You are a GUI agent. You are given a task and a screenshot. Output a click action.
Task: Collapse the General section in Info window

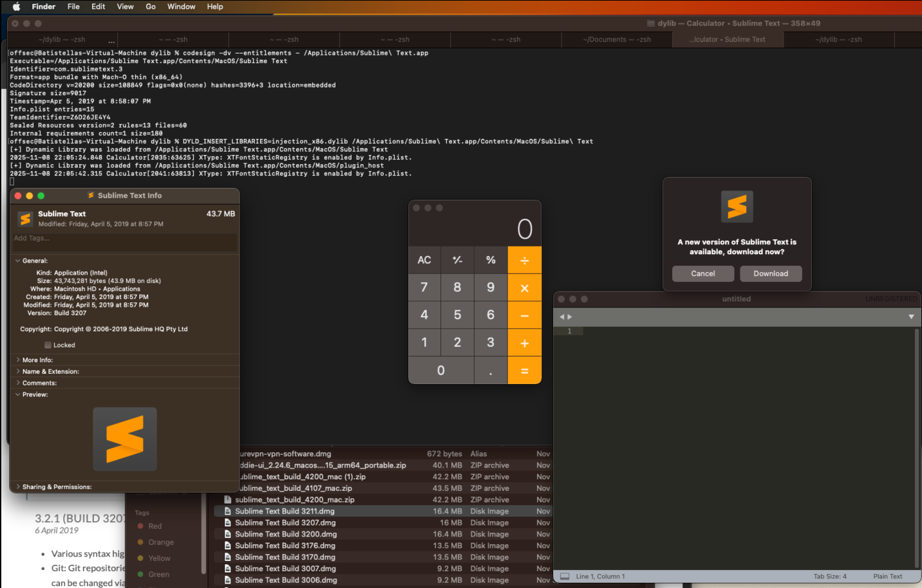coord(17,261)
